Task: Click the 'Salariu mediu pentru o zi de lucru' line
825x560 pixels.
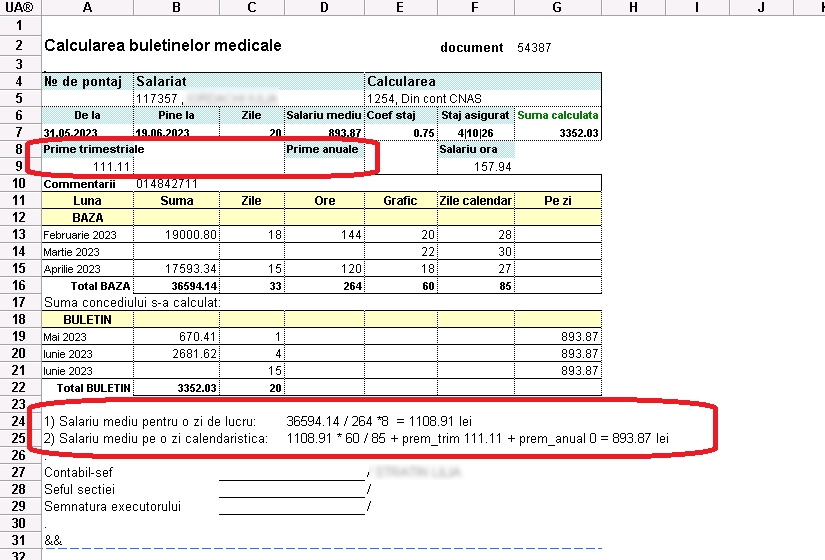Action: tap(258, 422)
